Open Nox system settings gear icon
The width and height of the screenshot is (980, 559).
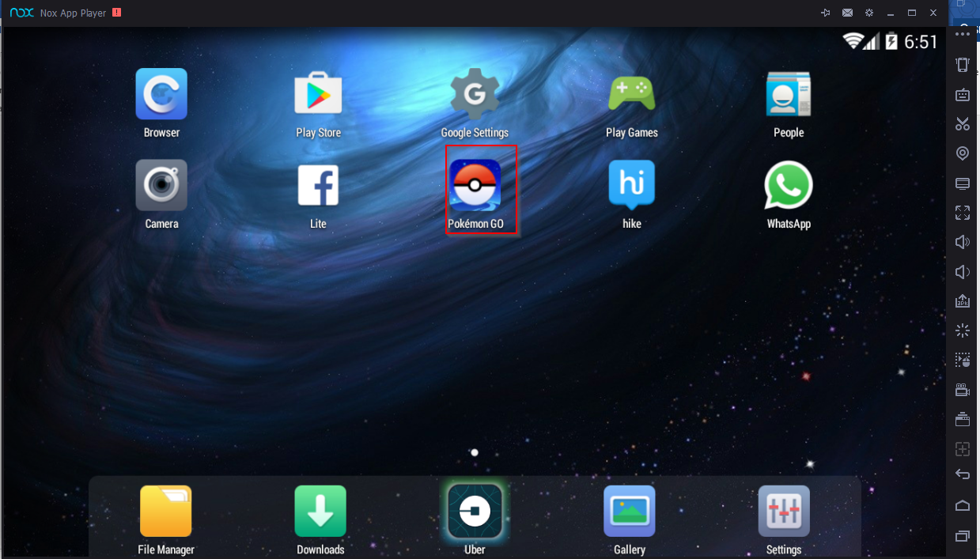point(869,13)
